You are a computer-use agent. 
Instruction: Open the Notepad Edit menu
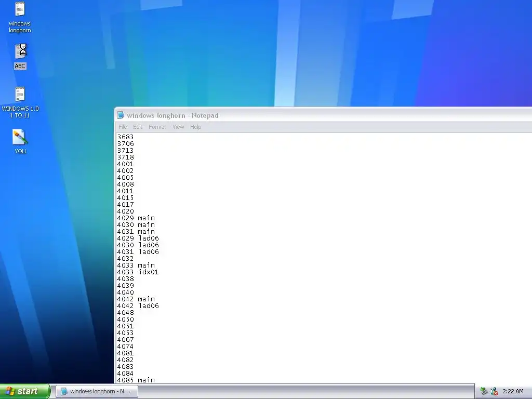point(137,127)
